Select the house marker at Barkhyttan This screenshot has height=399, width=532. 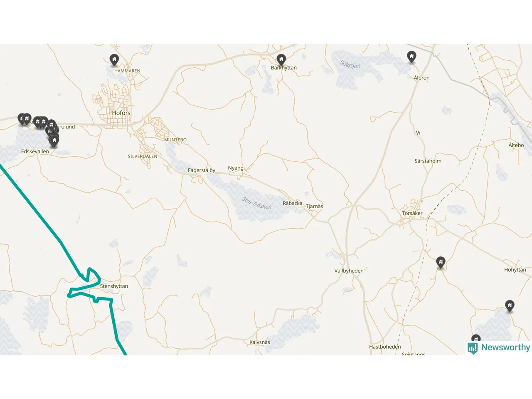[x=281, y=60]
